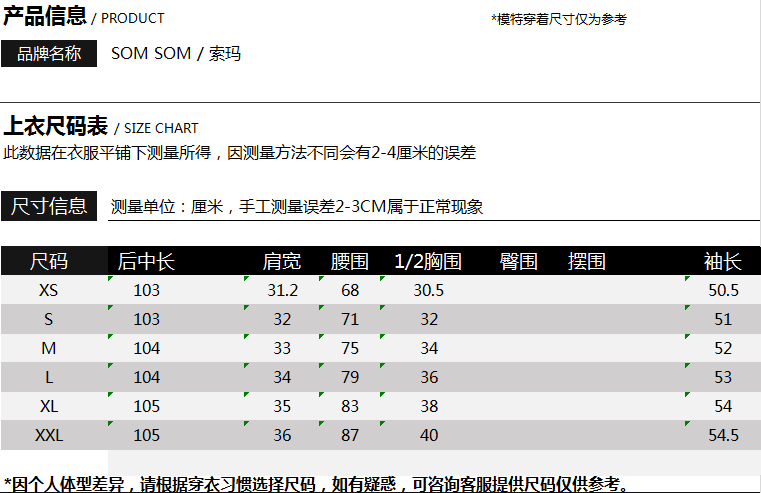Select half-chest value 36 in L row

(x=429, y=378)
